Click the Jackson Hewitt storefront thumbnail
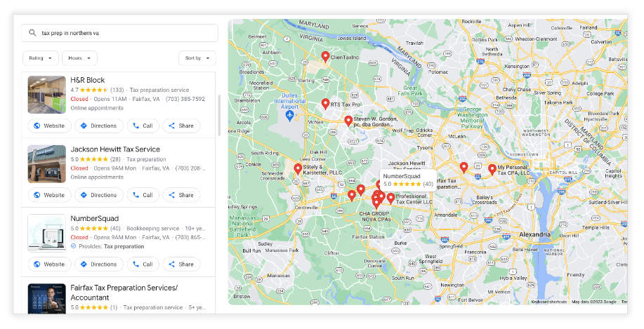 [x=47, y=164]
